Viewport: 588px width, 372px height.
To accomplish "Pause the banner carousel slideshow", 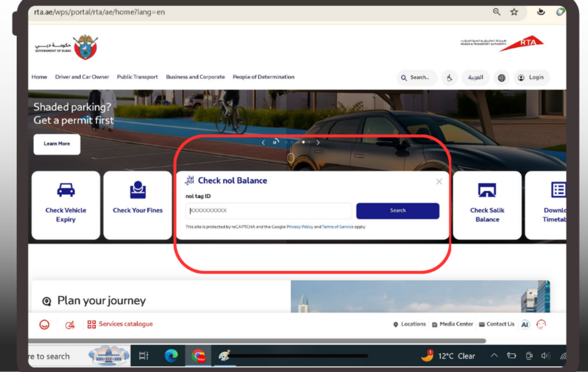I will pyautogui.click(x=275, y=141).
